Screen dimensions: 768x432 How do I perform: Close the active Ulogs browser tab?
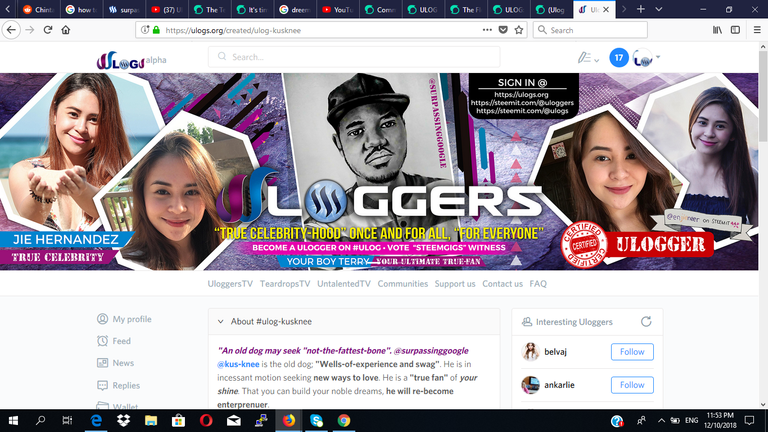pyautogui.click(x=606, y=9)
